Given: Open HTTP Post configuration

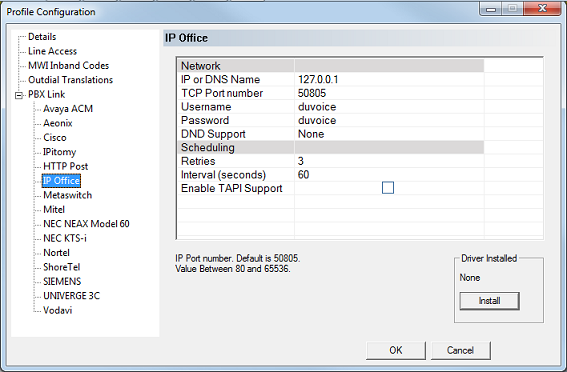Looking at the screenshot, I should [x=65, y=166].
